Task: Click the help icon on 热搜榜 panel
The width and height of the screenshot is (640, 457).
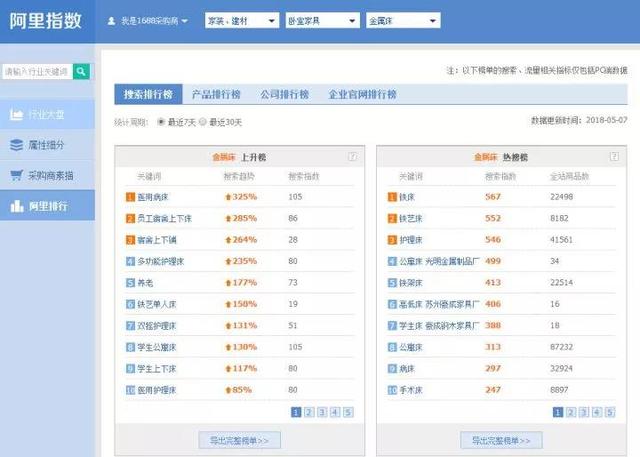Action: pos(614,157)
